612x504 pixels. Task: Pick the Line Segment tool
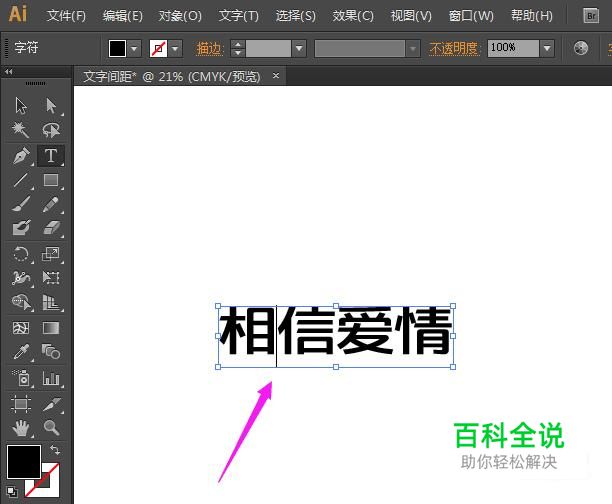coord(21,180)
